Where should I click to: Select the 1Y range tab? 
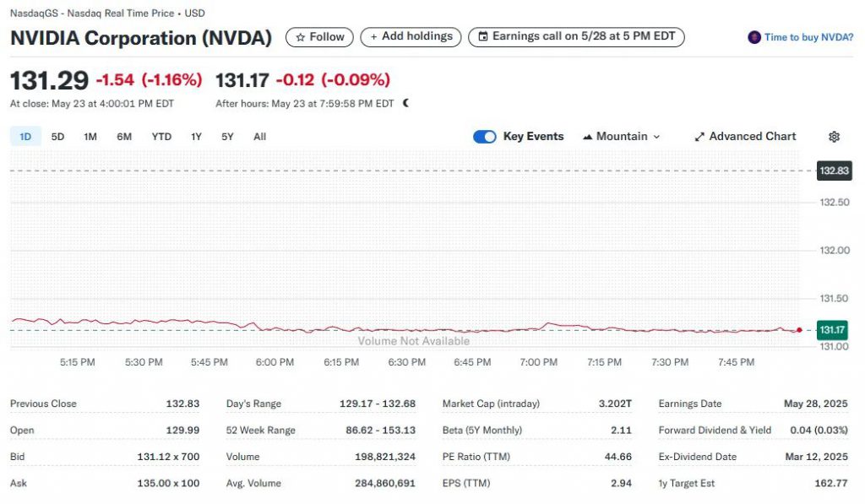[196, 137]
